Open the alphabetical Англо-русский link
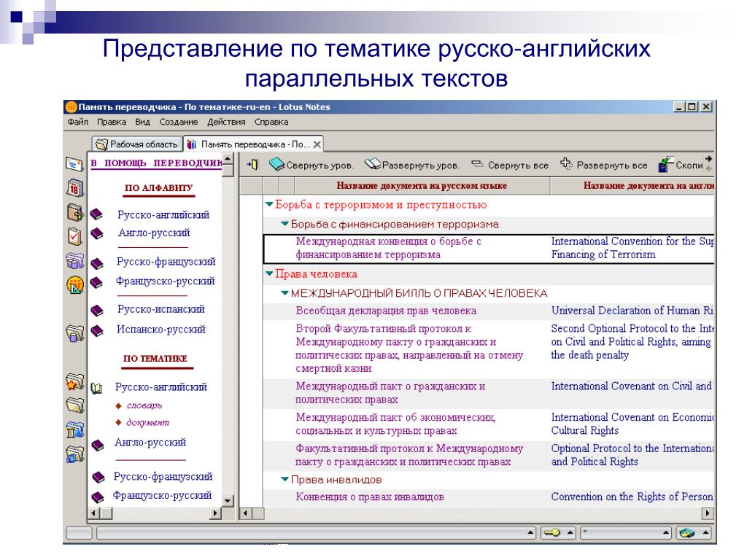This screenshot has width=747, height=560. click(x=154, y=233)
